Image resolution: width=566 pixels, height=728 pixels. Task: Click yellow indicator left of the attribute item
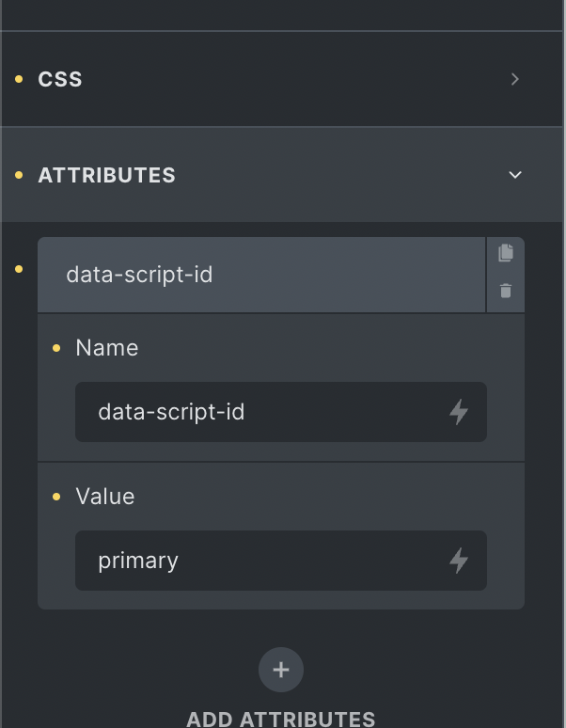(x=19, y=269)
